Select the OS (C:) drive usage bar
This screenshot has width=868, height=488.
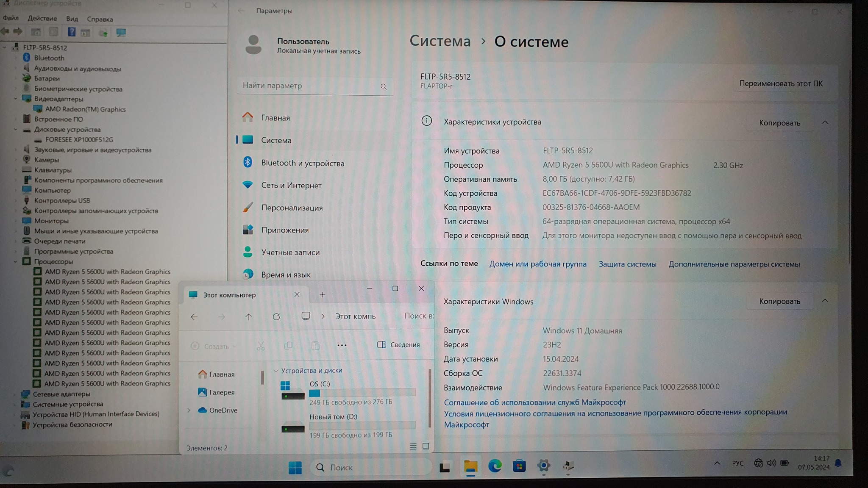[362, 393]
